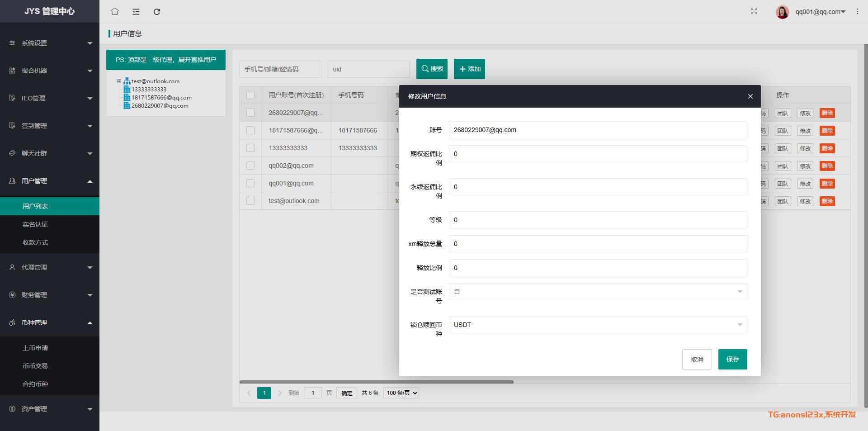Click the 保存 button in dialog
This screenshot has width=868, height=431.
(732, 359)
